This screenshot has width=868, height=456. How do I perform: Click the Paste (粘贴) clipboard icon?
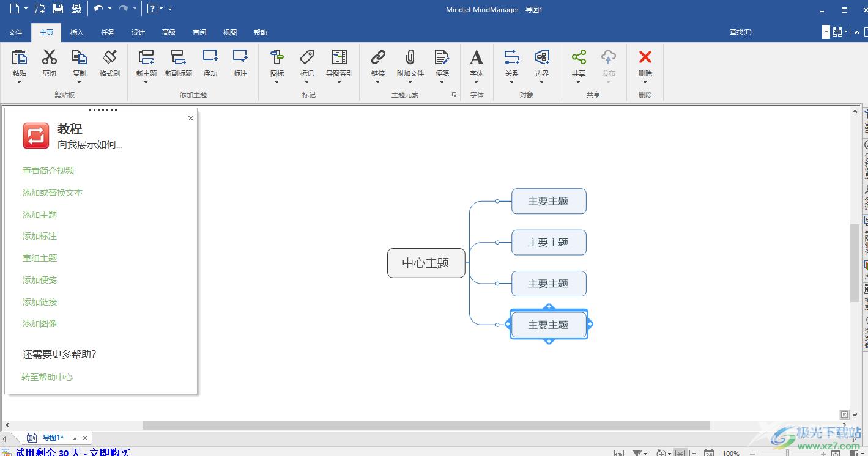tap(20, 57)
